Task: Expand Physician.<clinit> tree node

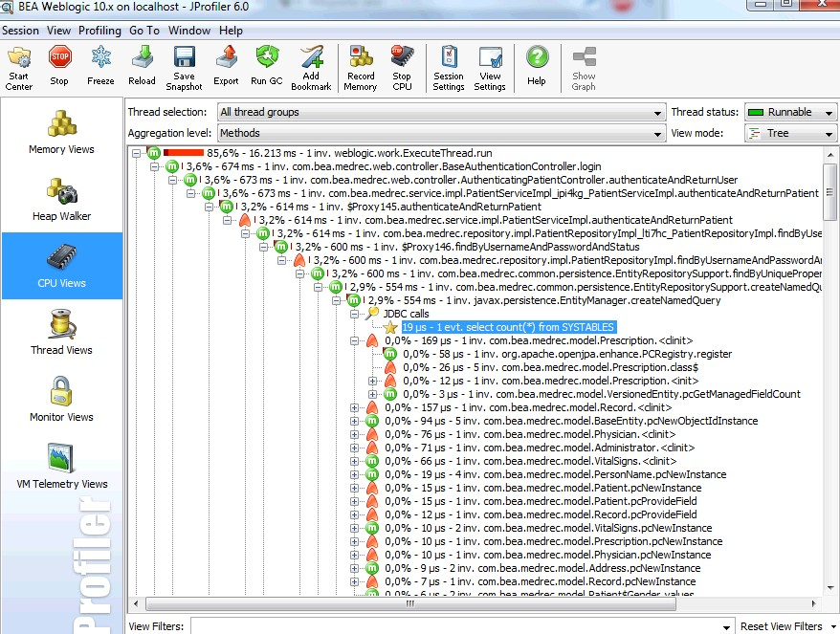Action: [354, 434]
